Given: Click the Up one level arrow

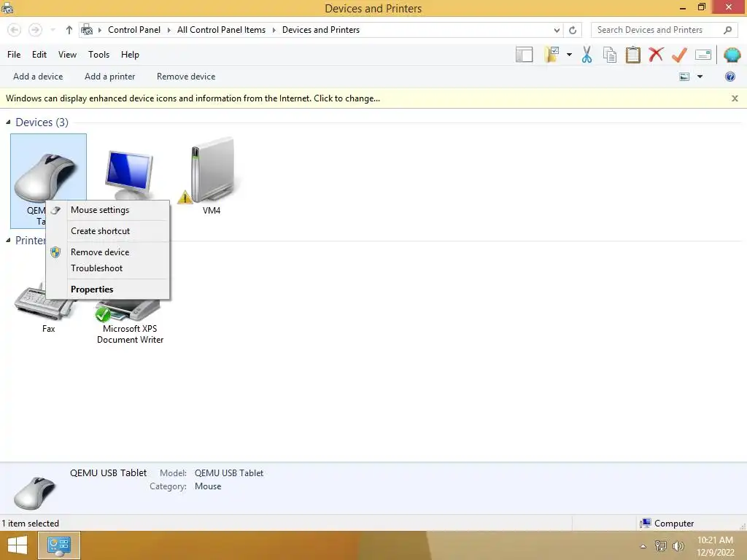Looking at the screenshot, I should [69, 30].
